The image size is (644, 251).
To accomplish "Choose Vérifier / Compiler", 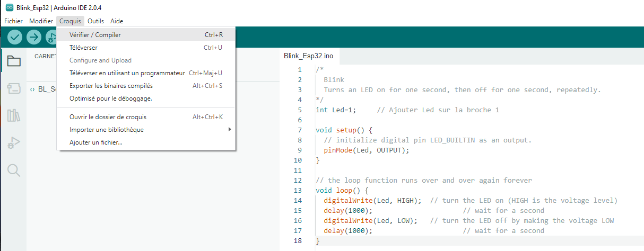I will [x=146, y=35].
